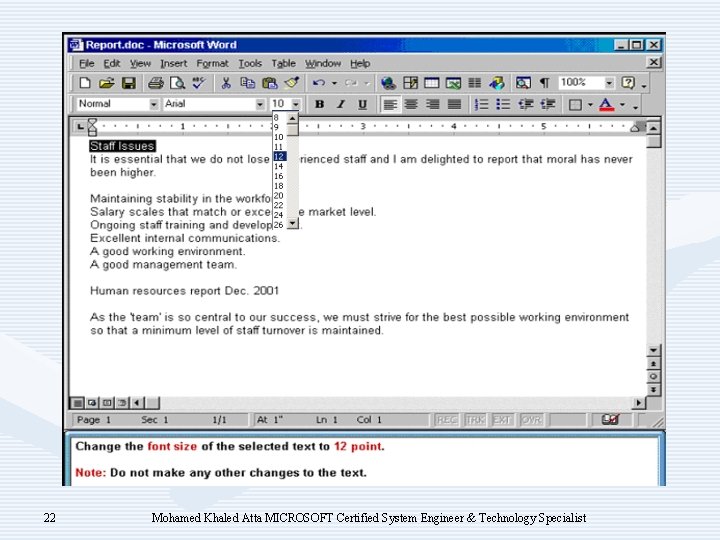
Task: Choose size 18 from the font size list
Action: tap(280, 186)
